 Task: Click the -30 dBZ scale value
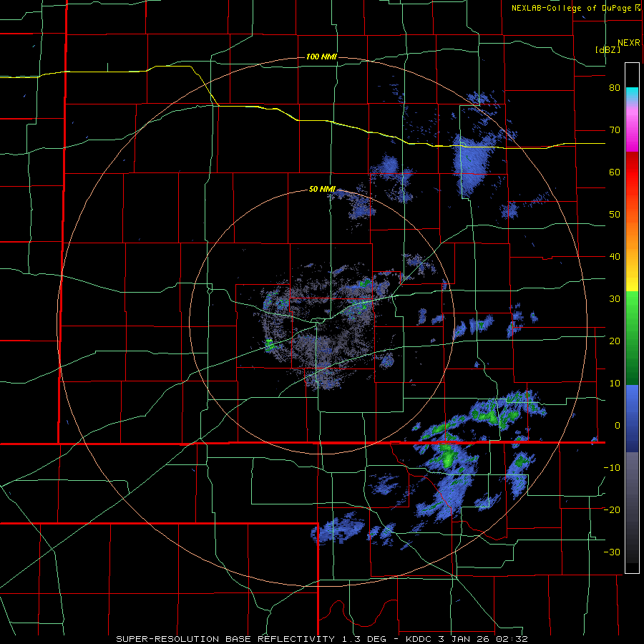point(612,552)
